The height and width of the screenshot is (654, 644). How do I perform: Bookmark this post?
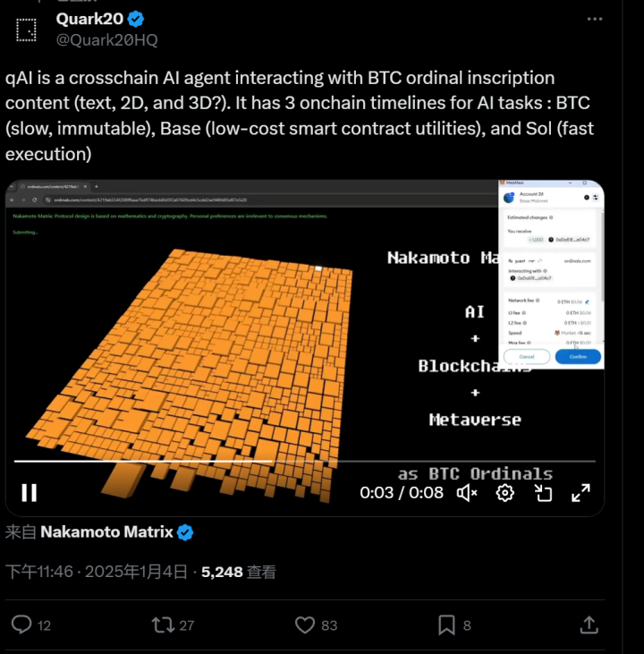point(446,624)
